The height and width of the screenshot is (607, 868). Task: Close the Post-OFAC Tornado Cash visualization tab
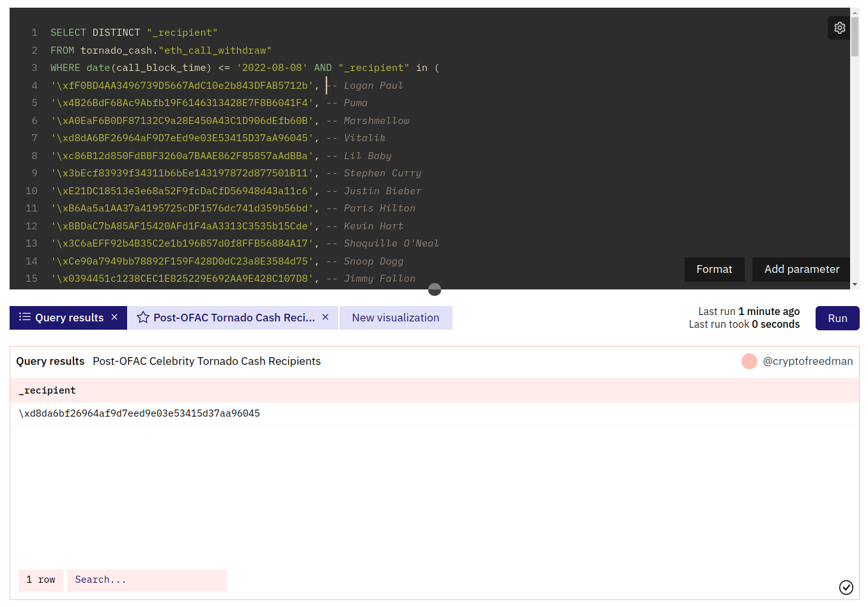325,317
